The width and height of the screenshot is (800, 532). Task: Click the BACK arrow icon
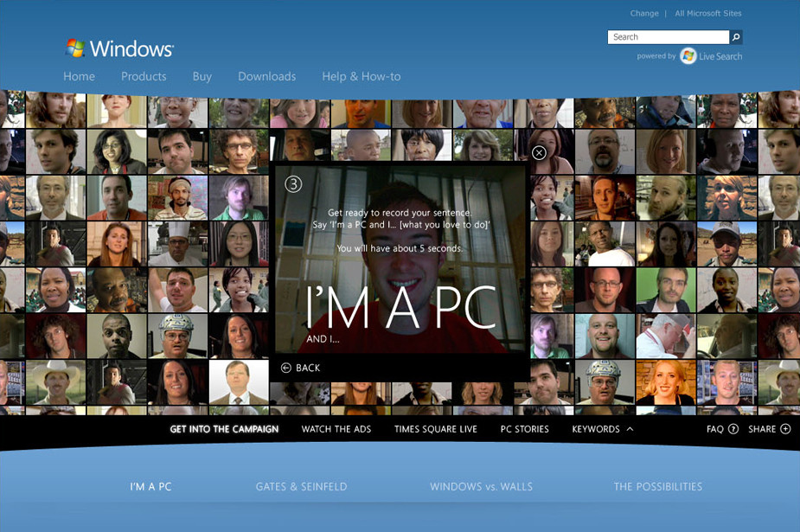click(286, 368)
